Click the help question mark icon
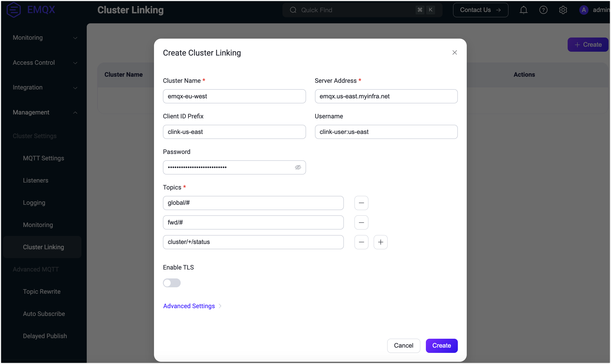Image resolution: width=611 pixels, height=364 pixels. point(543,10)
